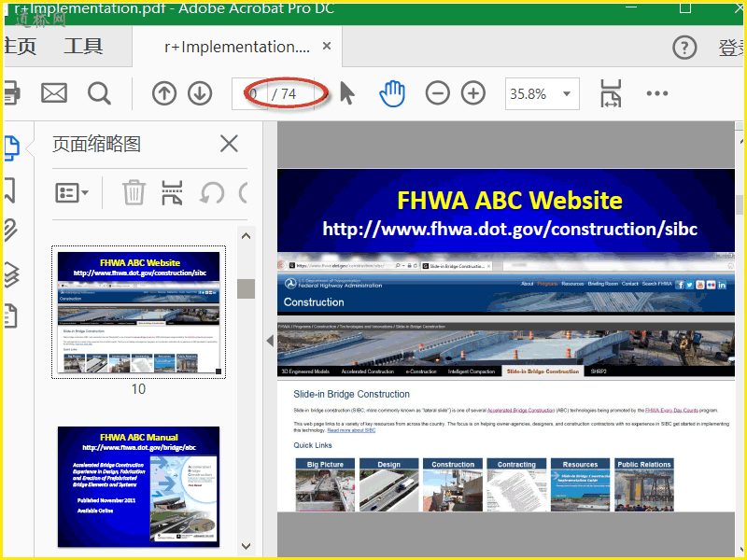Click the Big Picture quick link
Viewport: 747px width, 560px height.
325,484
